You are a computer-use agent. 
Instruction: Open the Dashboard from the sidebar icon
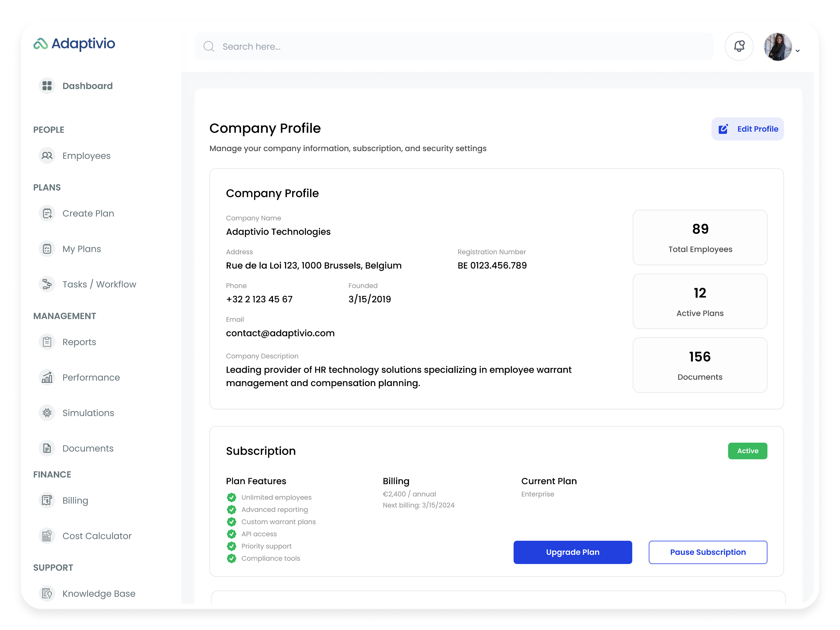[x=47, y=85]
